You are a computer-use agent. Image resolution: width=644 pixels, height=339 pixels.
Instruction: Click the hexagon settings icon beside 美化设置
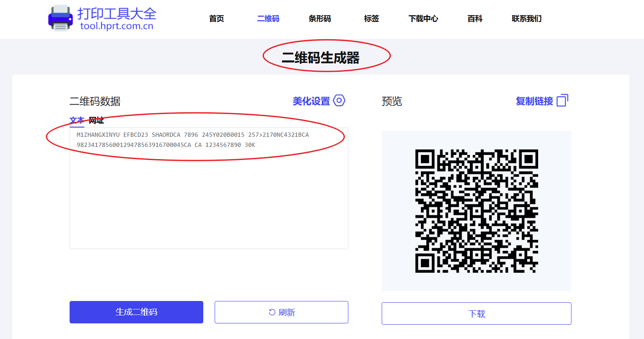click(x=339, y=100)
